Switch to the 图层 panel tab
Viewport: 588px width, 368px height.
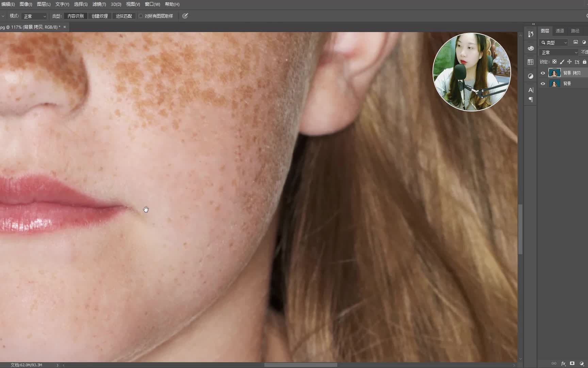click(545, 31)
